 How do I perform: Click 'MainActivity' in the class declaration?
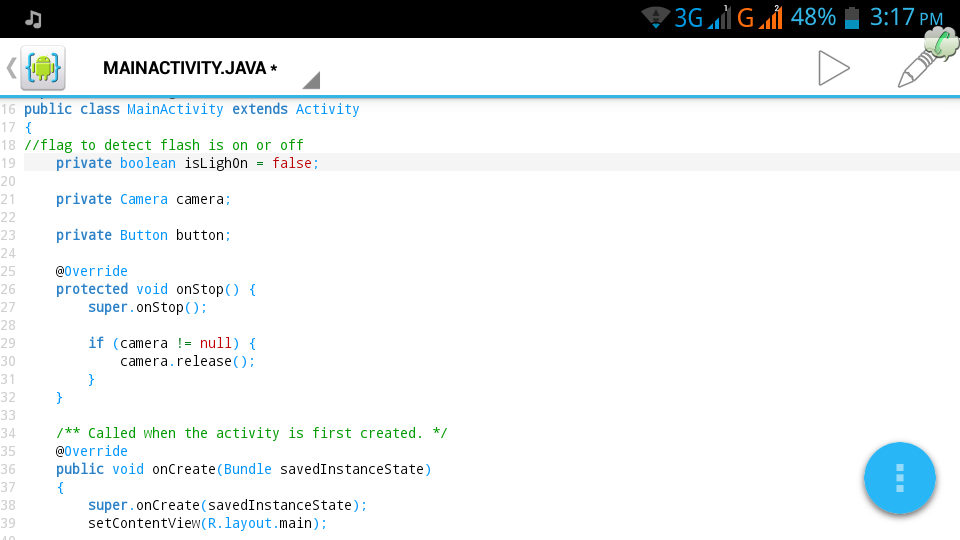(175, 109)
